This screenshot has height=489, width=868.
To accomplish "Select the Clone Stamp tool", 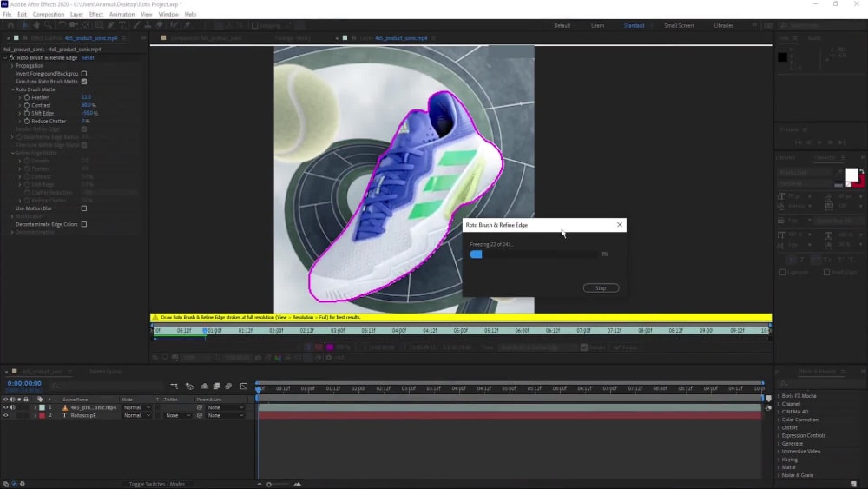I will pyautogui.click(x=148, y=25).
